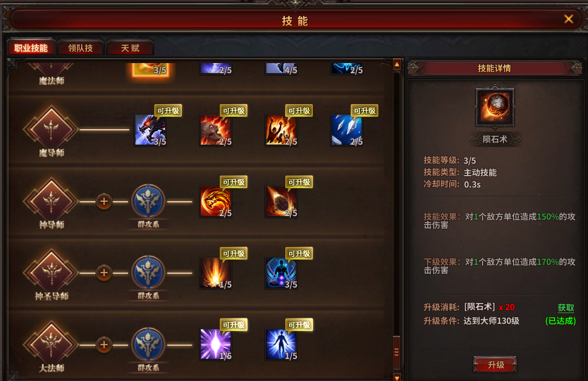Viewport: 588px width, 381px height.
Task: Click the blue glowing figure skill in 大法师 row
Action: [281, 344]
